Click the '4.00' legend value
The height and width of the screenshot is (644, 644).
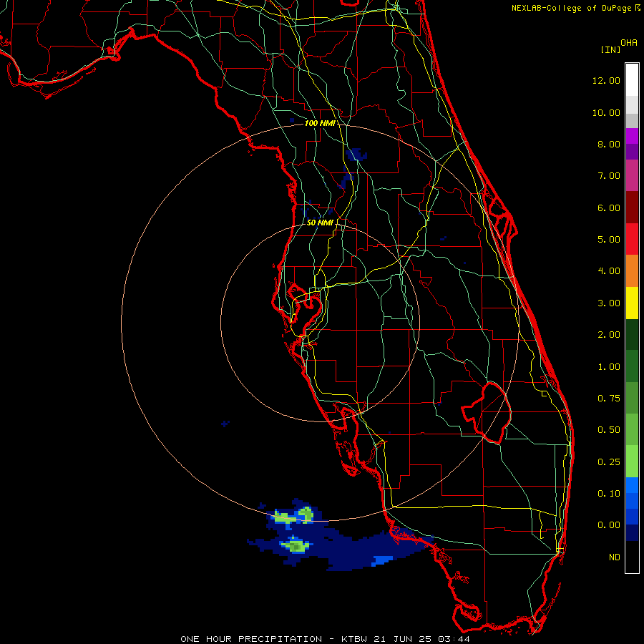point(609,271)
